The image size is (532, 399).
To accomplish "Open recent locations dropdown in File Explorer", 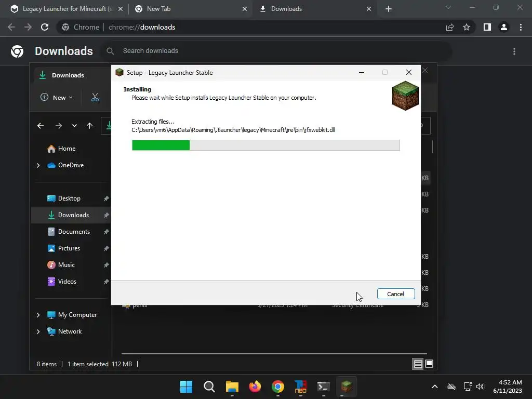I will (x=74, y=126).
